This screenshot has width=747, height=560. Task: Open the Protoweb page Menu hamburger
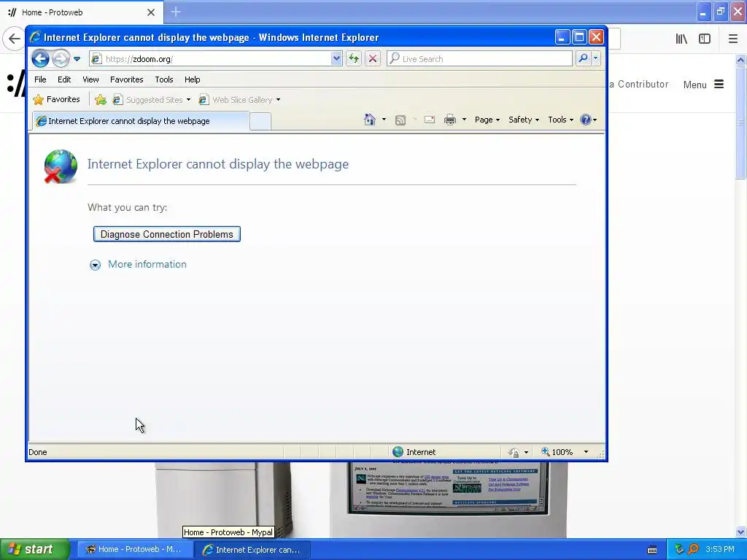tap(704, 85)
